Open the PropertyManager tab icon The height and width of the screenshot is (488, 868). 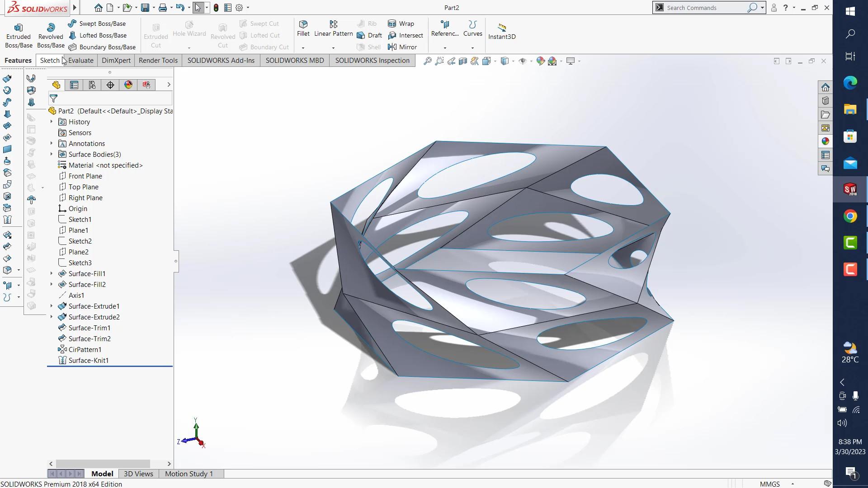click(74, 85)
